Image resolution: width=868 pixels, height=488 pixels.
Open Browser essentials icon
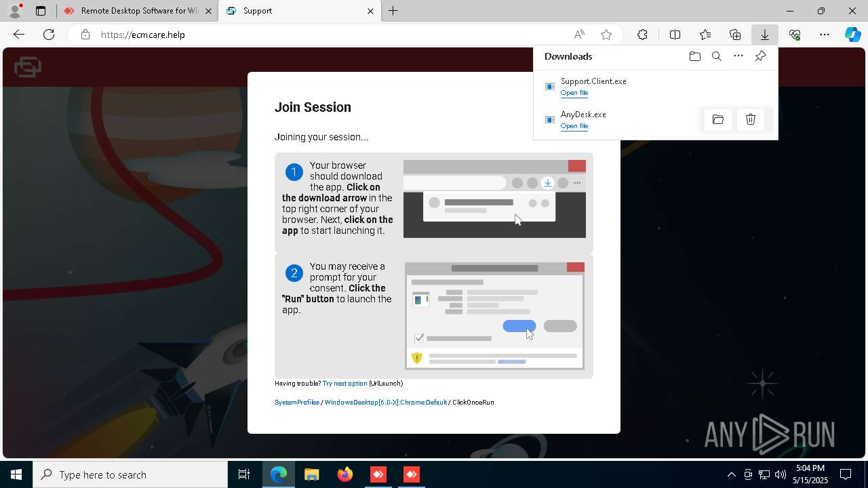(795, 35)
